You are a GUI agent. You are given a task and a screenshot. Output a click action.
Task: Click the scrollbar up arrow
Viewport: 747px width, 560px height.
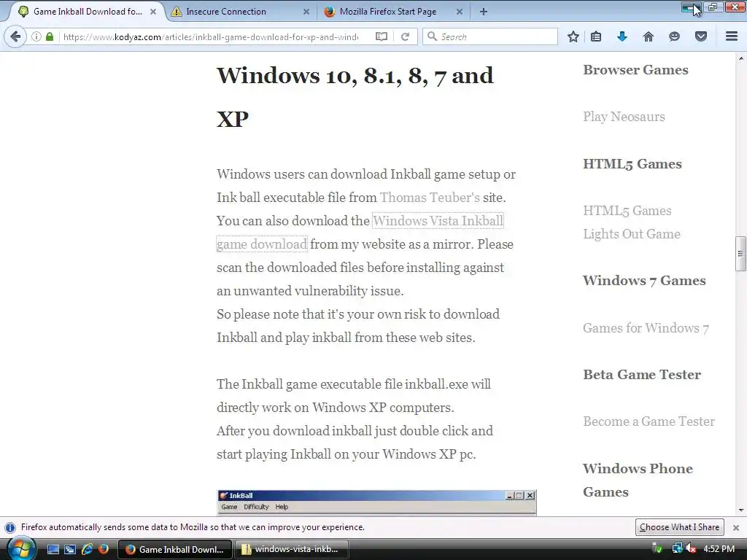point(740,58)
